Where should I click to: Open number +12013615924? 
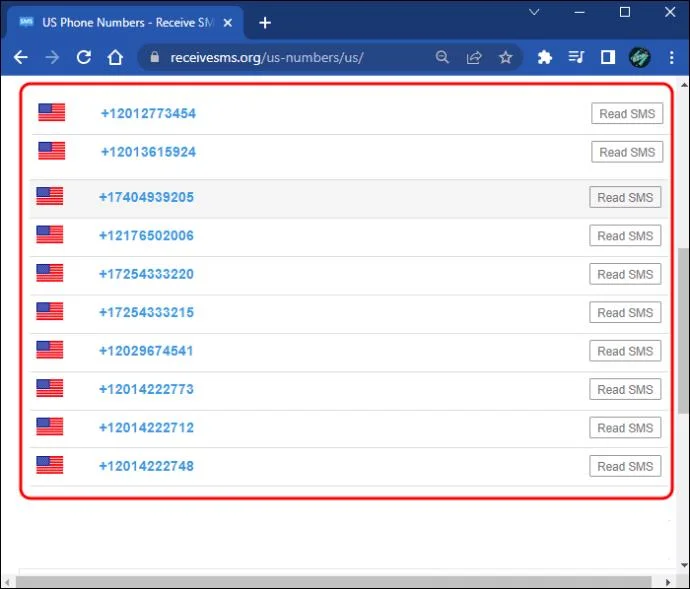148,152
